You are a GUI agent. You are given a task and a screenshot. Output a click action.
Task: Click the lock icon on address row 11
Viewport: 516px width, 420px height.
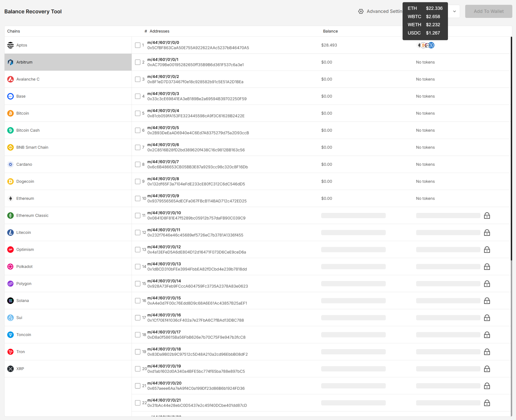[487, 215]
